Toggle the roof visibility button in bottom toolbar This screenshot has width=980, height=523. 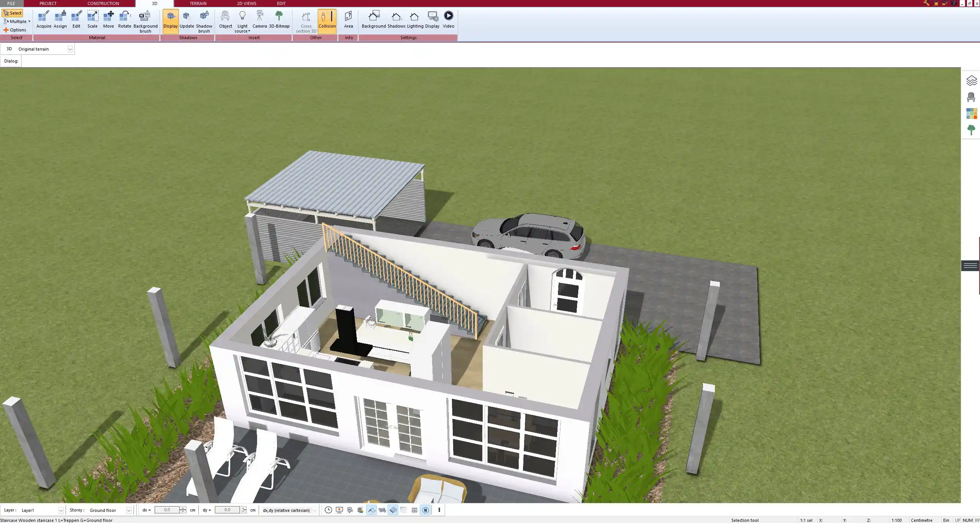(x=371, y=510)
